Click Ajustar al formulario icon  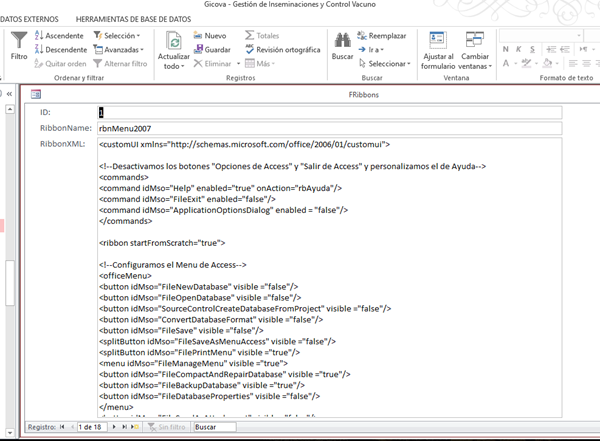pyautogui.click(x=438, y=41)
